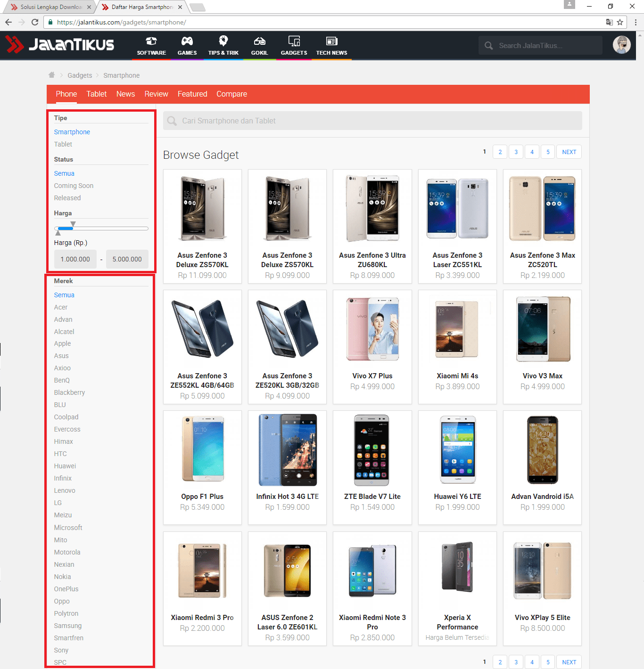Filter brand by OnePlus
Viewport: 644px width, 669px height.
pos(66,589)
